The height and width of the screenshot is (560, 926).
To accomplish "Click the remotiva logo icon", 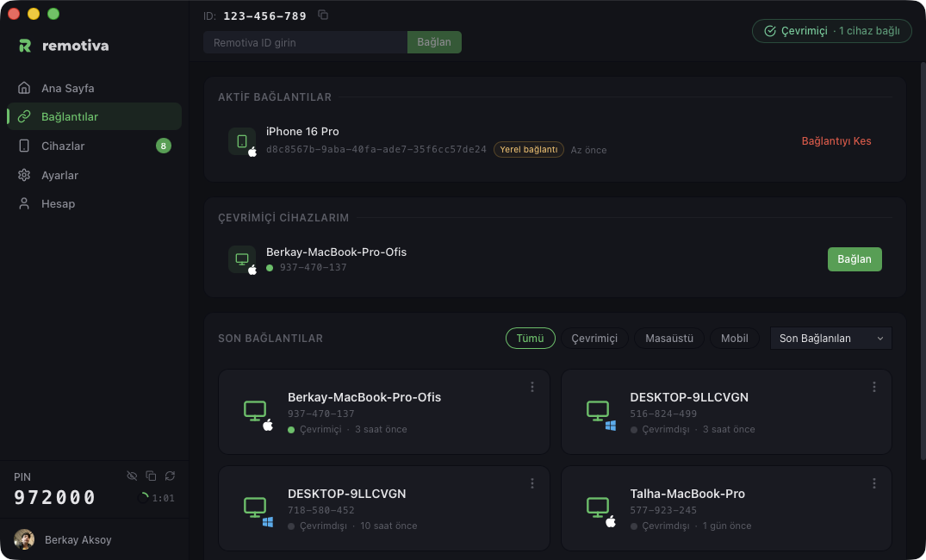I will [25, 46].
